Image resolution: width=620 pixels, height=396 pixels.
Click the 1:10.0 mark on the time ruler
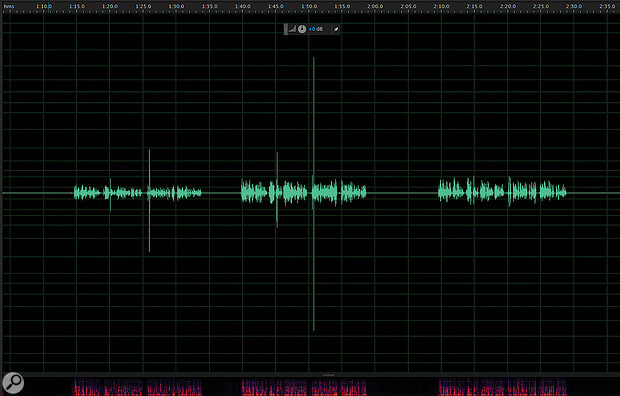[x=43, y=6]
